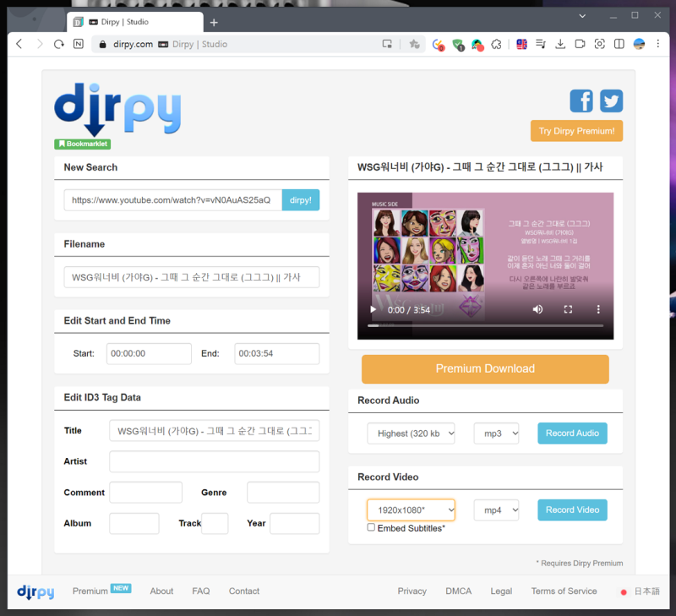
Task: Click the colorful avatar extension icon
Action: coord(477,45)
